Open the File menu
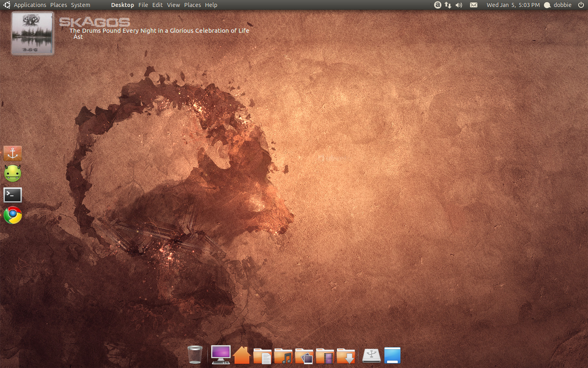The height and width of the screenshot is (368, 588). pos(143,5)
